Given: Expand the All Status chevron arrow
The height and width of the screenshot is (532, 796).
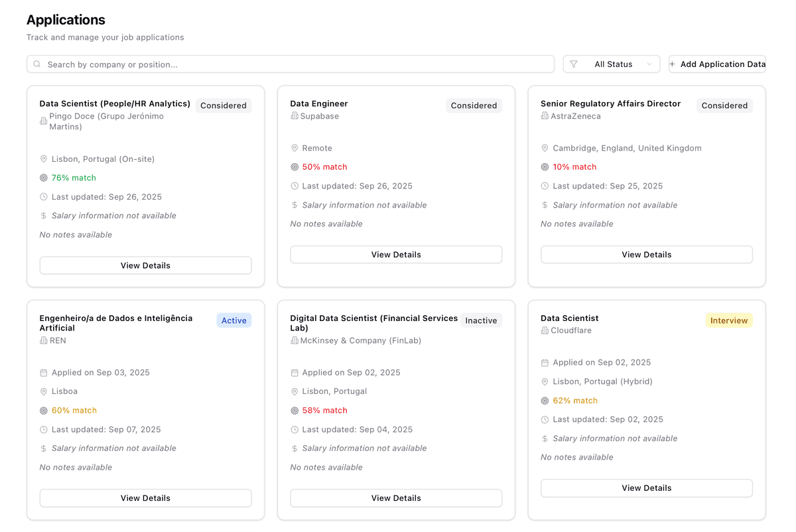Looking at the screenshot, I should (x=649, y=64).
